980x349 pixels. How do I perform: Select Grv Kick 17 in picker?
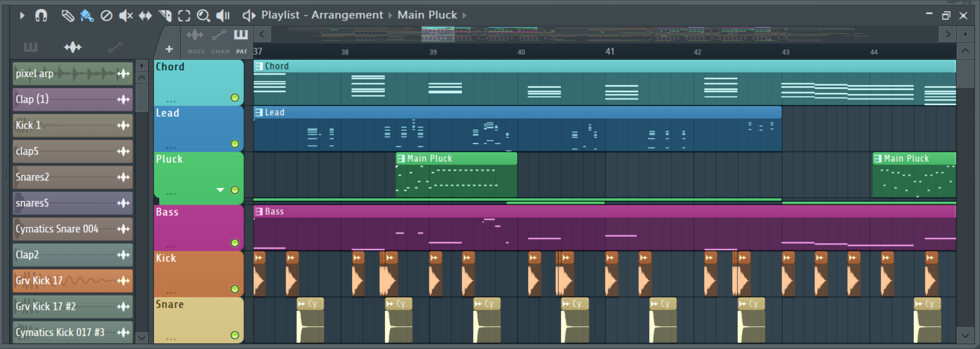tap(73, 281)
